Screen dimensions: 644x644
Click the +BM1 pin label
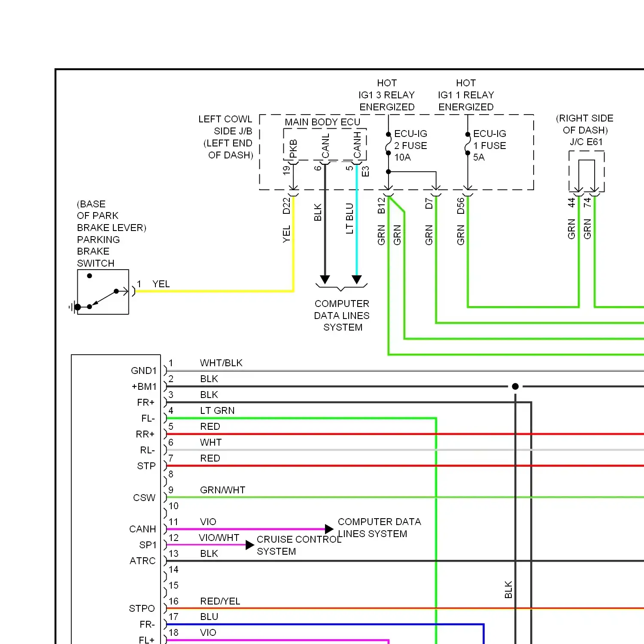click(144, 386)
